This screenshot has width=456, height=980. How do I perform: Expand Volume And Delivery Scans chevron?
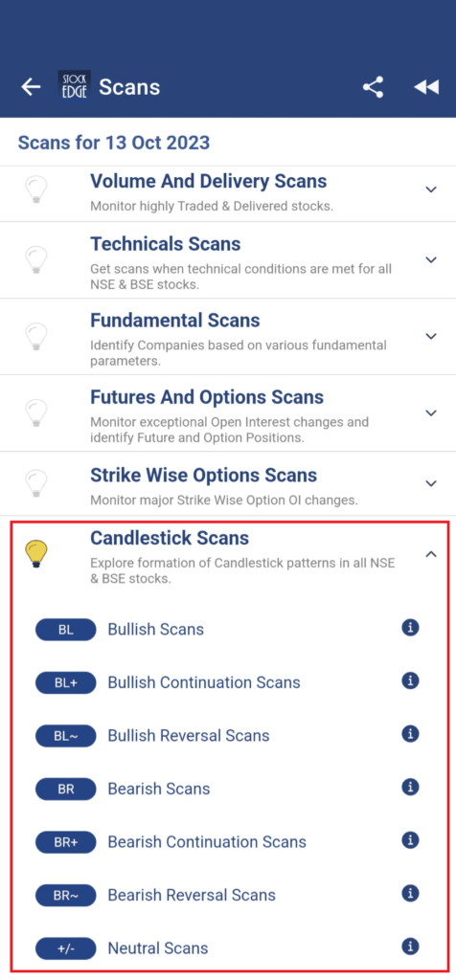point(431,189)
